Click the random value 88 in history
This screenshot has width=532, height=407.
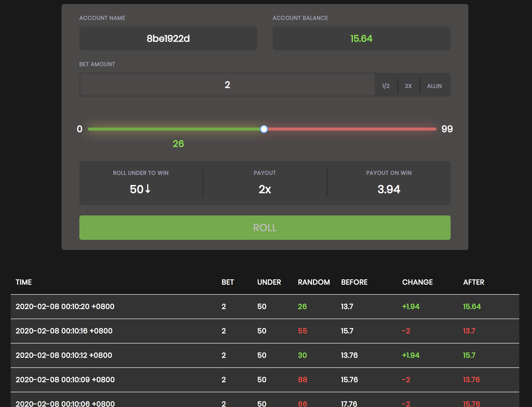click(x=302, y=380)
